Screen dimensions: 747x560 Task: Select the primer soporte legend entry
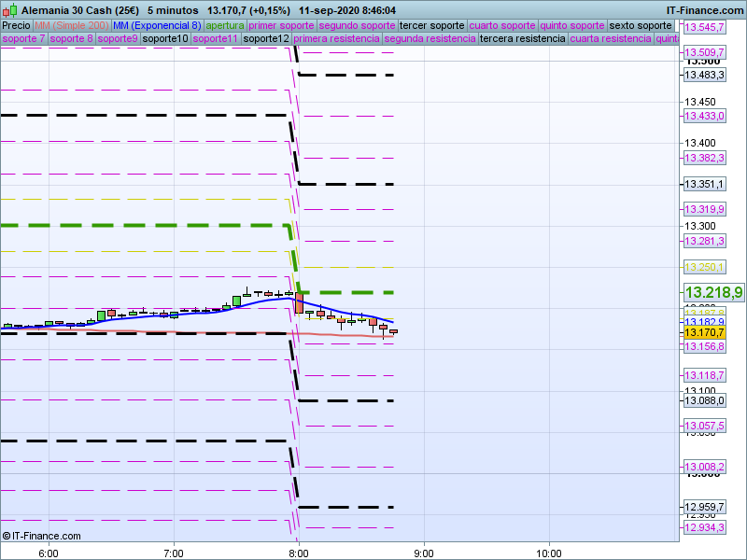tap(282, 25)
